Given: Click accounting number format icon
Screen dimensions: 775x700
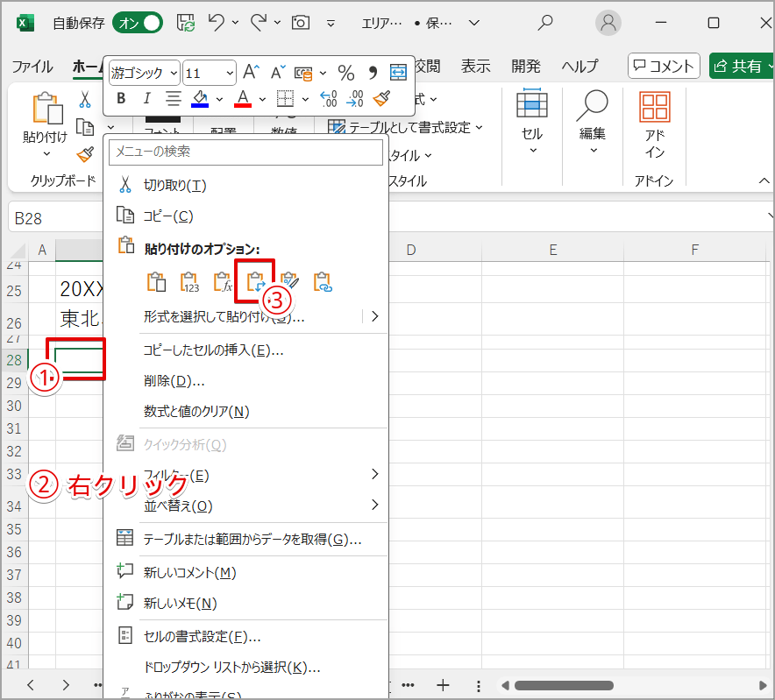Looking at the screenshot, I should 303,73.
